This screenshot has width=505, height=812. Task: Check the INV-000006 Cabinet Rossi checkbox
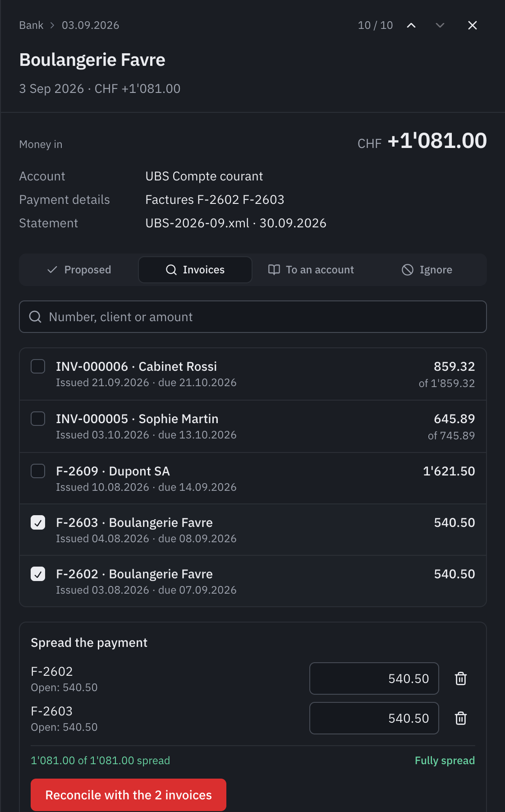point(38,366)
